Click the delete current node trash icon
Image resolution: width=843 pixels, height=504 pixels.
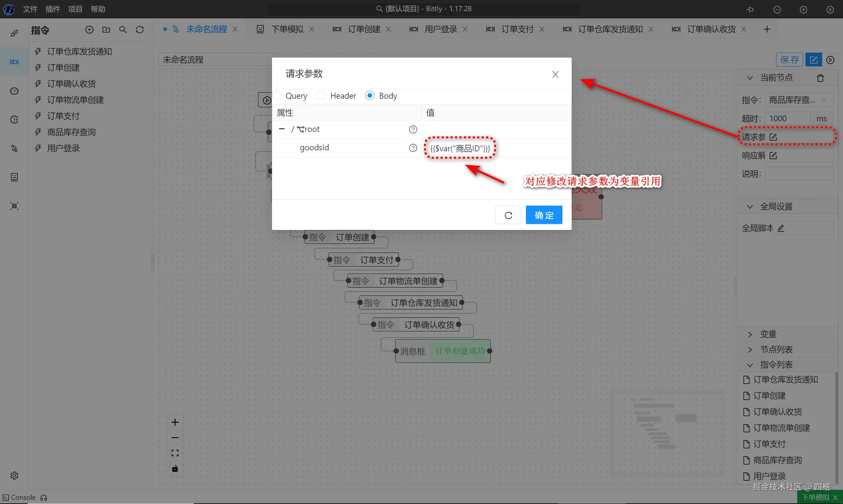point(820,78)
